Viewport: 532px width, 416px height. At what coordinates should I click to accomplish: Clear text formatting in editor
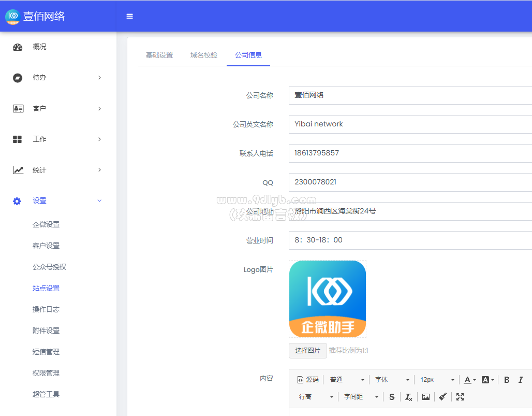(x=409, y=397)
